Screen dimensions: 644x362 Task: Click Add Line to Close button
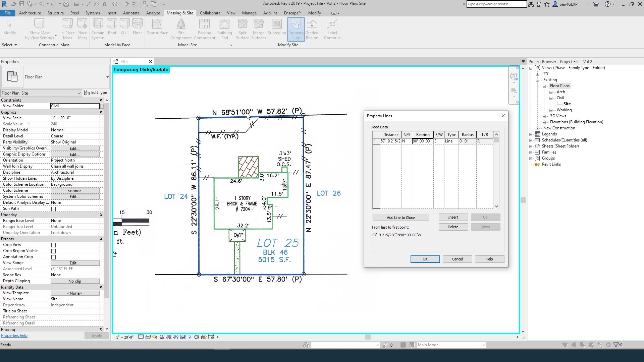tap(401, 217)
